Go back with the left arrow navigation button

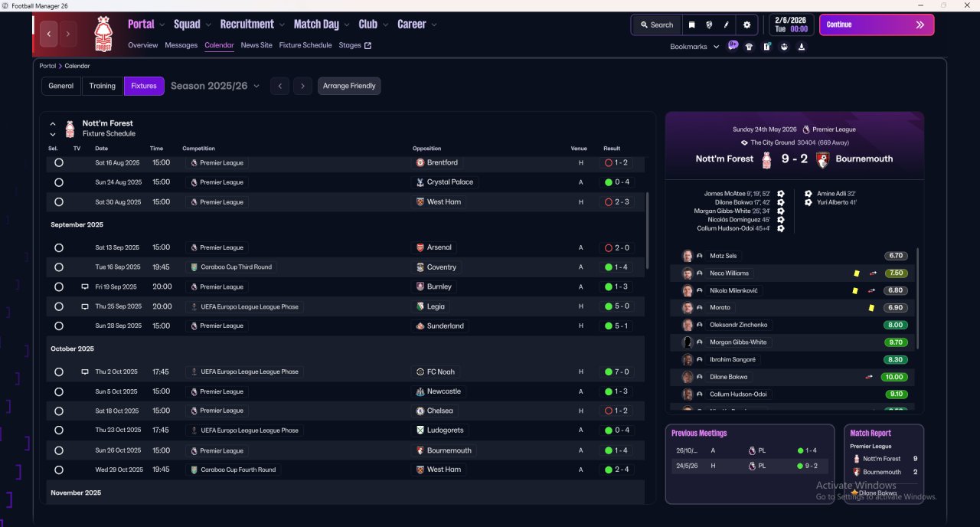pos(50,34)
